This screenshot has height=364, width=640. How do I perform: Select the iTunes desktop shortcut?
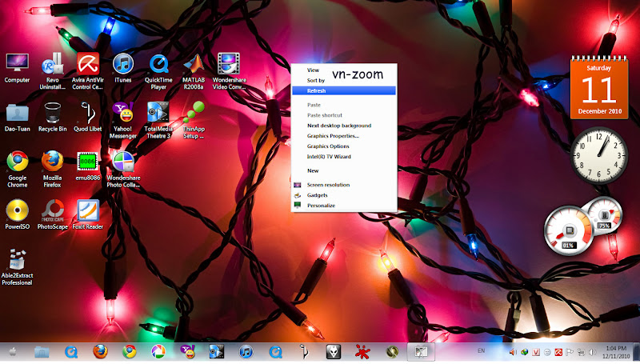pos(123,68)
